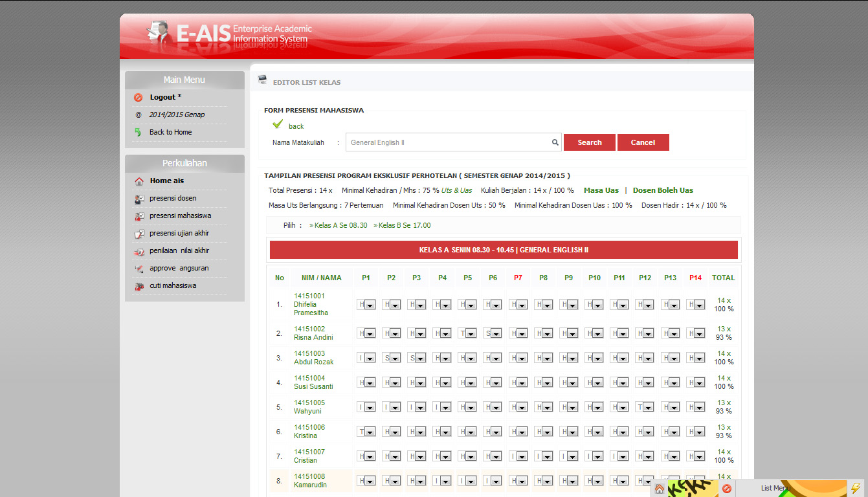Click the green checkmark icon beside back
868x497 pixels.
(278, 124)
